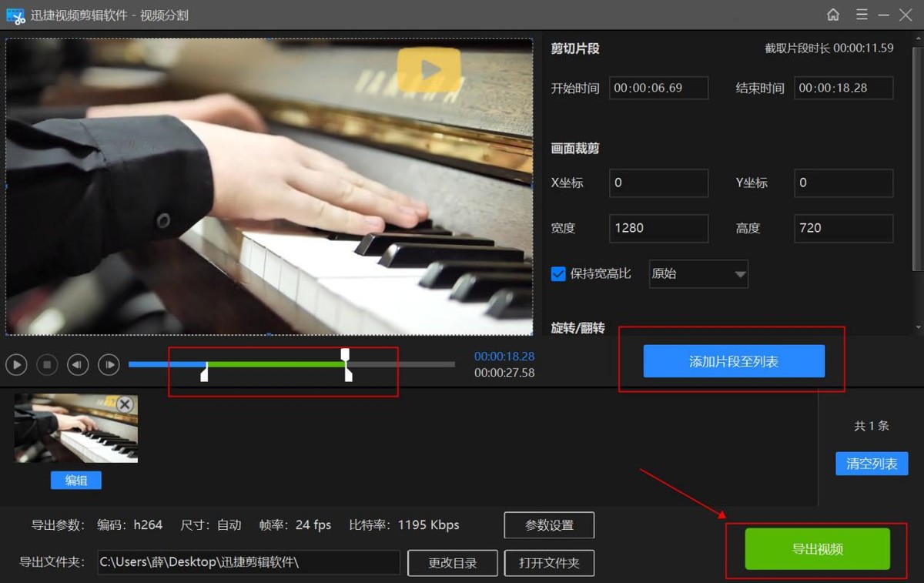Click the blue played portion of timeline

pyautogui.click(x=167, y=364)
